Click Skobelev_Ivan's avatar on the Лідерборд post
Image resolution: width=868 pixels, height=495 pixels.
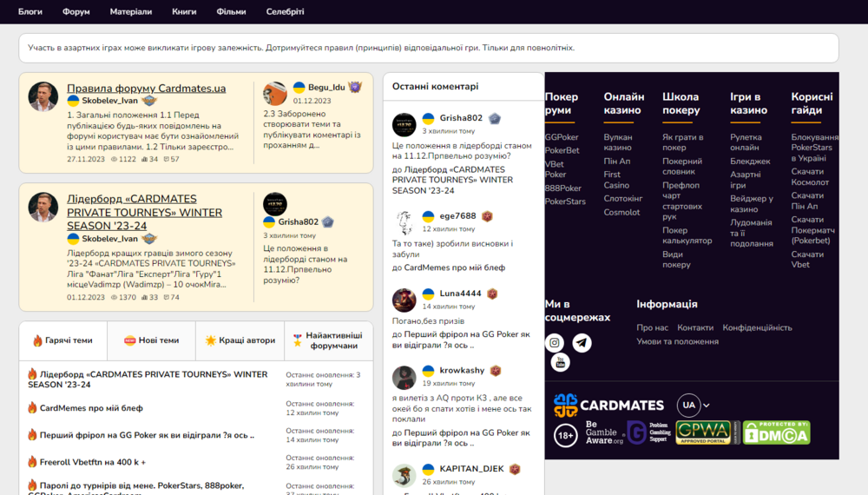(x=43, y=208)
